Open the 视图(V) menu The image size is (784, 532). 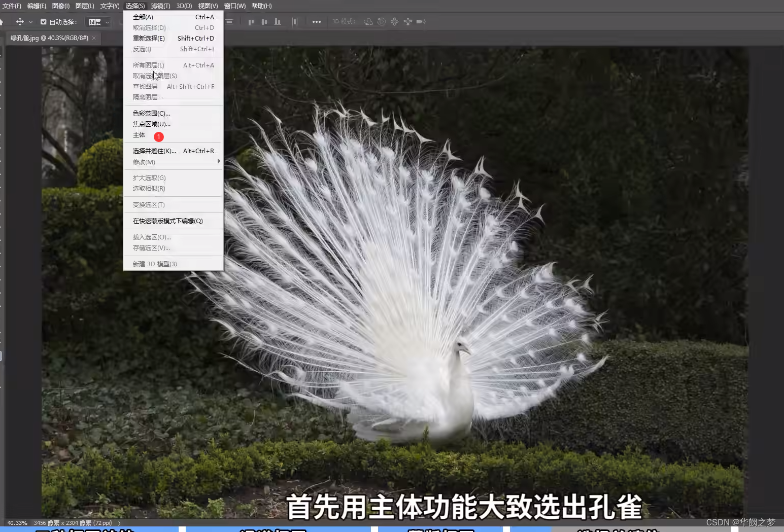pyautogui.click(x=208, y=6)
